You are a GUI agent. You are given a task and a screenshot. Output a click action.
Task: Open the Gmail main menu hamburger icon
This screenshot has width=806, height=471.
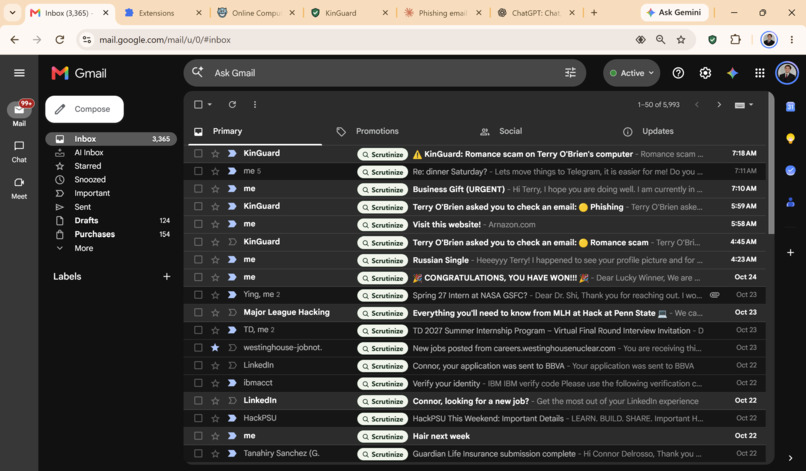click(x=19, y=73)
